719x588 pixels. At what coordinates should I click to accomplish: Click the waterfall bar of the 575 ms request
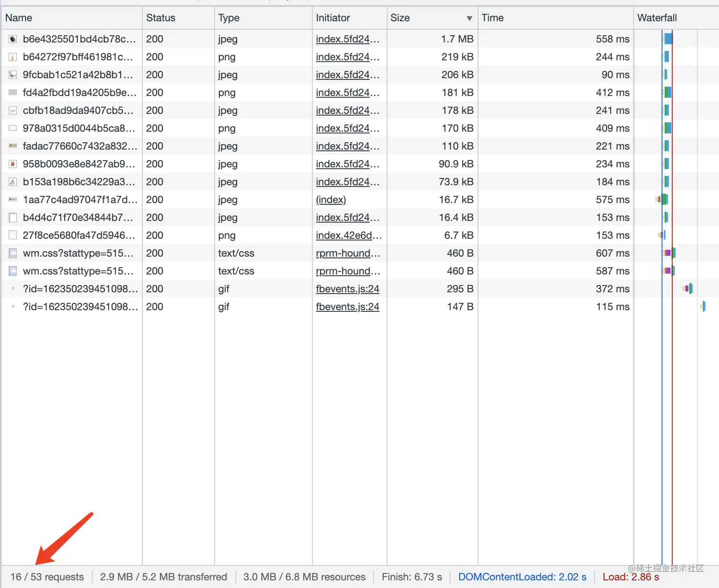pos(663,200)
